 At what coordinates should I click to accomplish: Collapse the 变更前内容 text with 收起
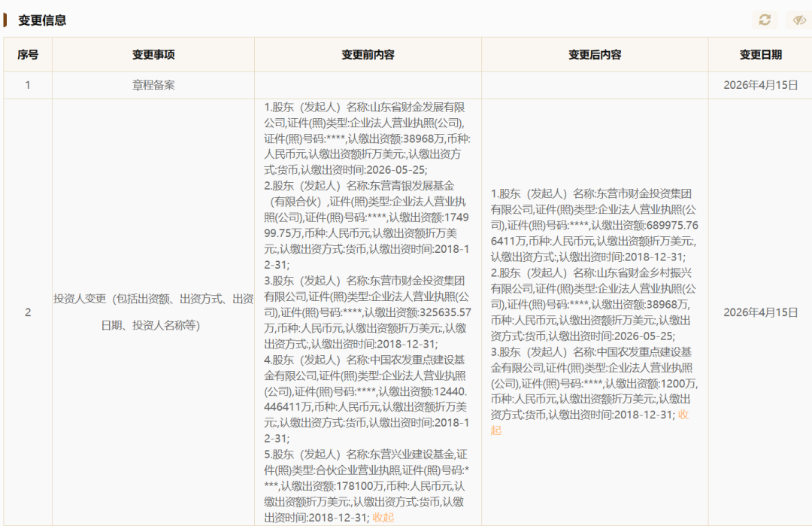(383, 517)
